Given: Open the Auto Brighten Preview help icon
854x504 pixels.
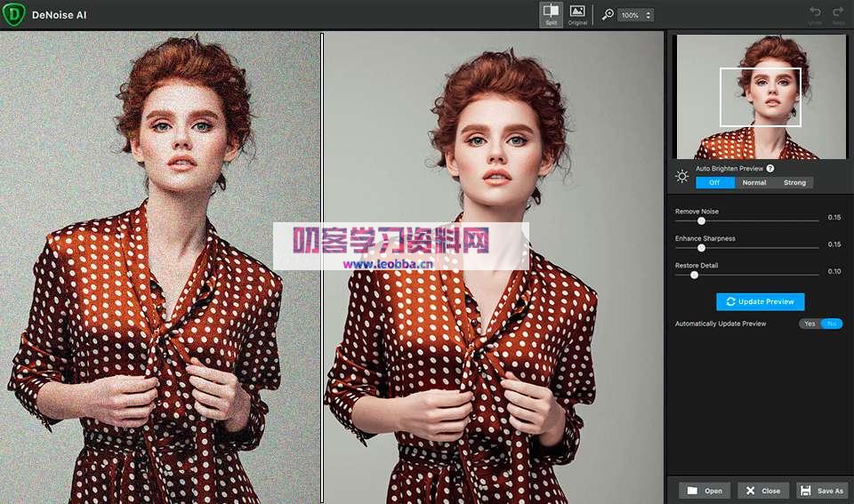Looking at the screenshot, I should pos(770,169).
